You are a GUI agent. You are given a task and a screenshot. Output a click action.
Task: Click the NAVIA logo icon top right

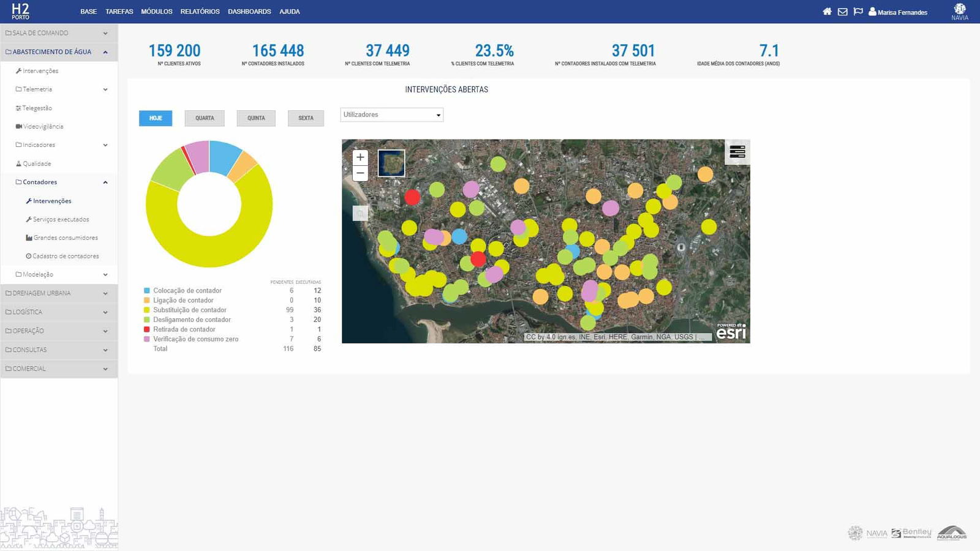tap(960, 9)
